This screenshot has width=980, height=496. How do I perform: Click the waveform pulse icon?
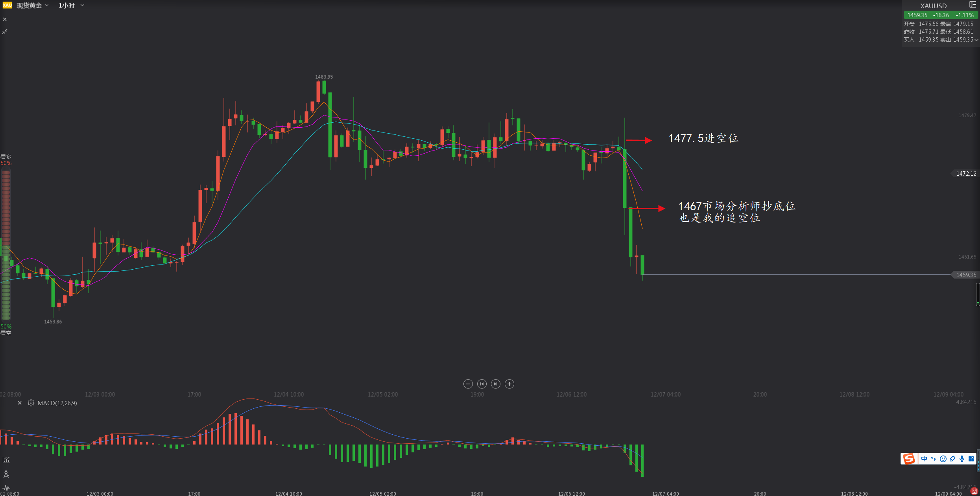pyautogui.click(x=6, y=488)
